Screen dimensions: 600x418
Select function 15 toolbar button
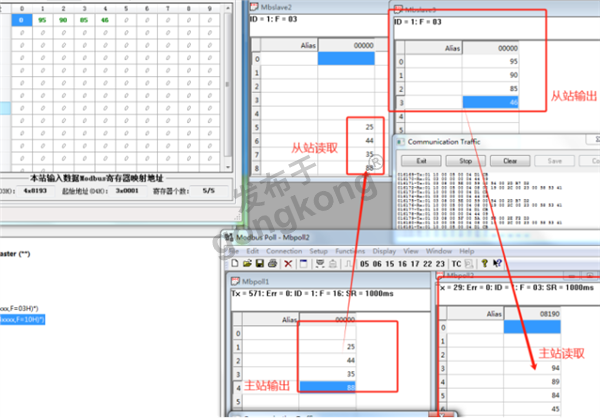390,264
